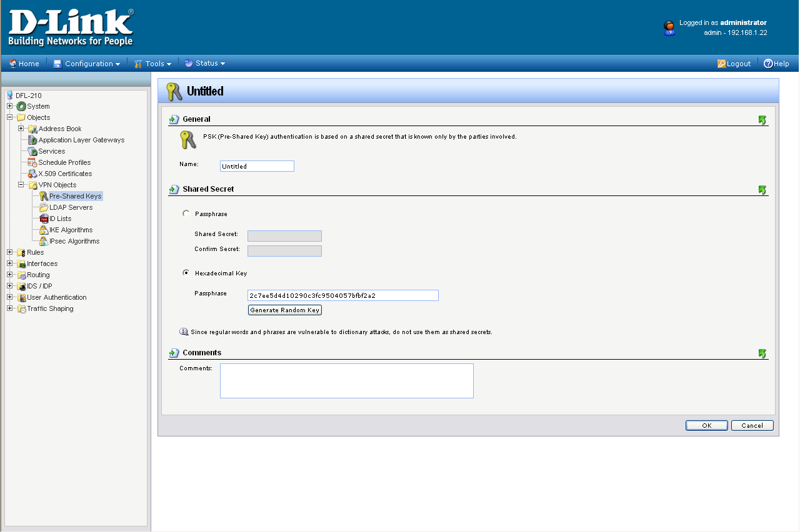Open the Status menu
Image resolution: width=800 pixels, height=532 pixels.
[x=204, y=64]
